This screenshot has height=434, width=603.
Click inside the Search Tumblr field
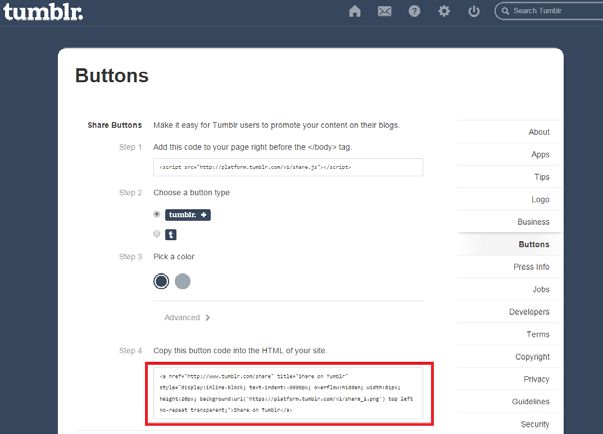[x=550, y=11]
